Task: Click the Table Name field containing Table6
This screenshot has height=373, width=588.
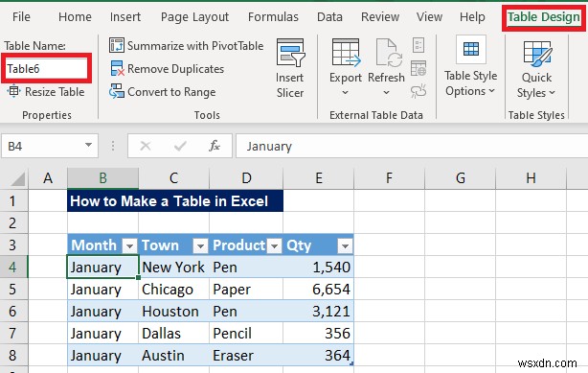Action: point(47,69)
